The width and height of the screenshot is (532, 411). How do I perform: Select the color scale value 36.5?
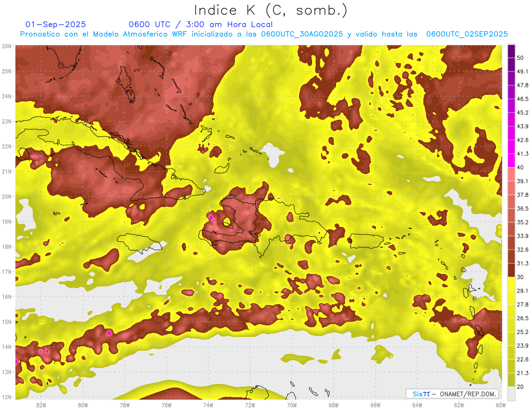pyautogui.click(x=523, y=209)
